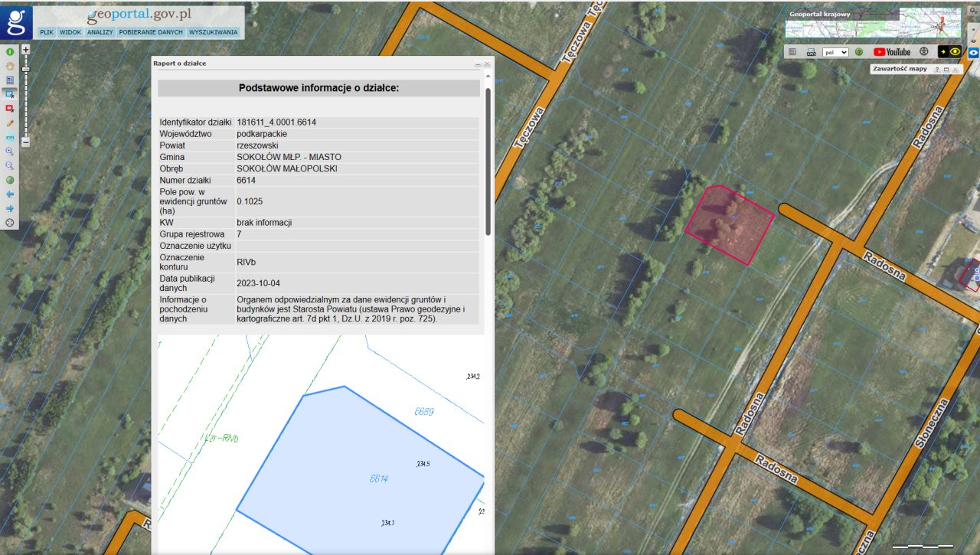Pick the magnifier zoom-out tool
Viewport: 980px width, 555px height.
10,165
